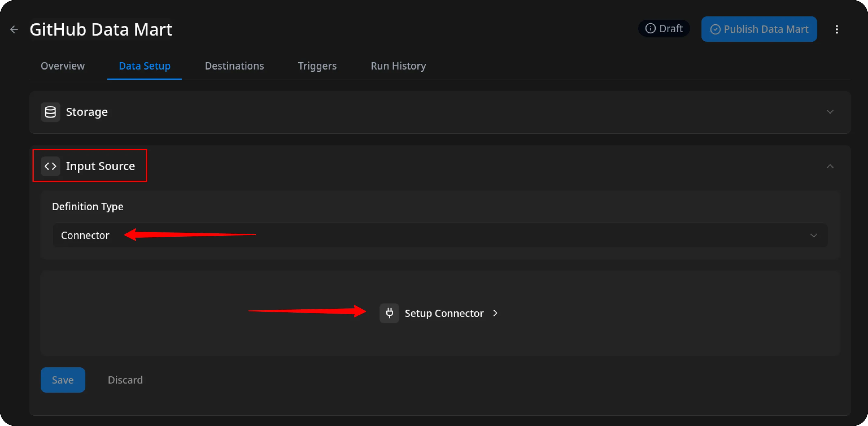Open the Run History tab

tap(398, 66)
